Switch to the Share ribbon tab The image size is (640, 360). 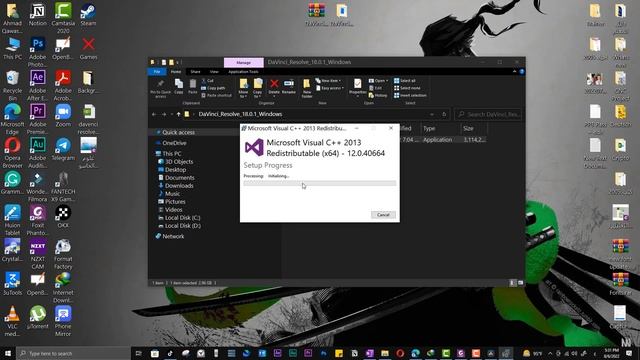pos(196,72)
